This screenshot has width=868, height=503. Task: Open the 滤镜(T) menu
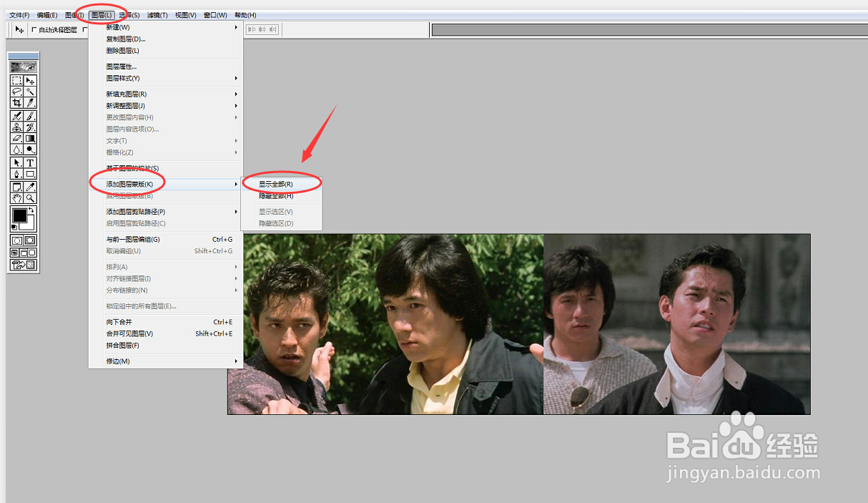[x=157, y=15]
